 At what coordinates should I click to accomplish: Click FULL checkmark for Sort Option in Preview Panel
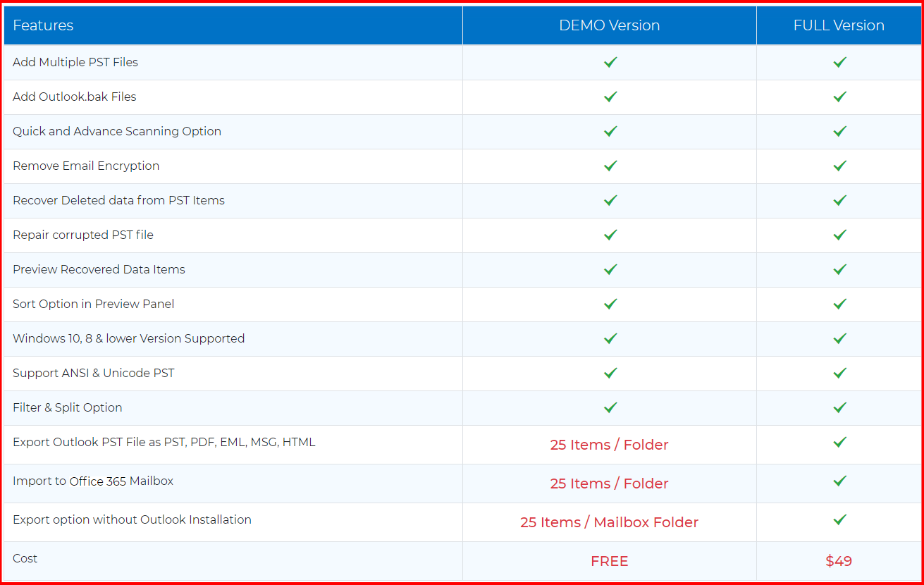pyautogui.click(x=839, y=304)
